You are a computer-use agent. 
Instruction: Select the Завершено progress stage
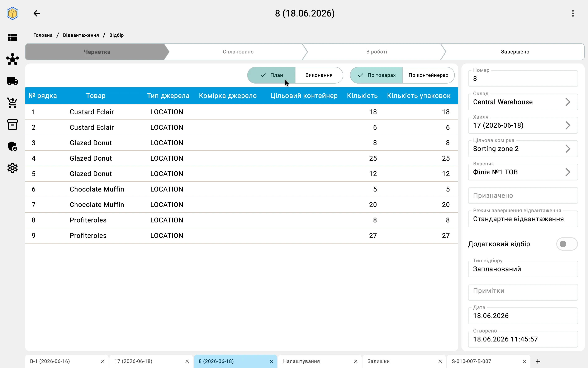pos(515,52)
